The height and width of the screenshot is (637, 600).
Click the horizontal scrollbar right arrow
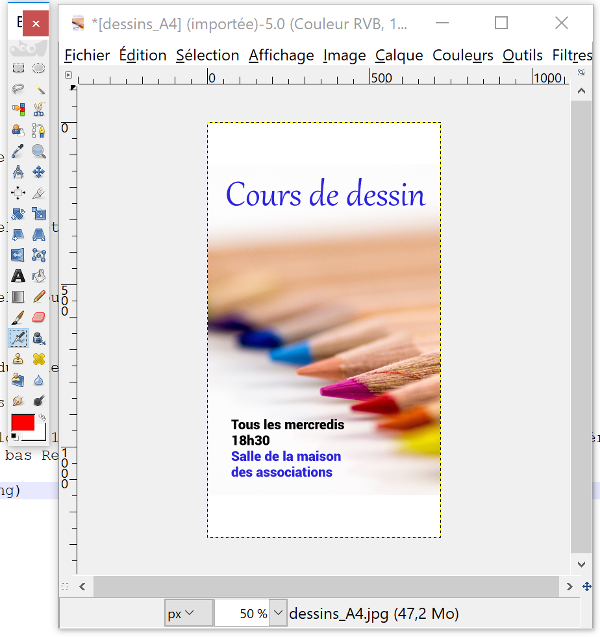tap(569, 587)
